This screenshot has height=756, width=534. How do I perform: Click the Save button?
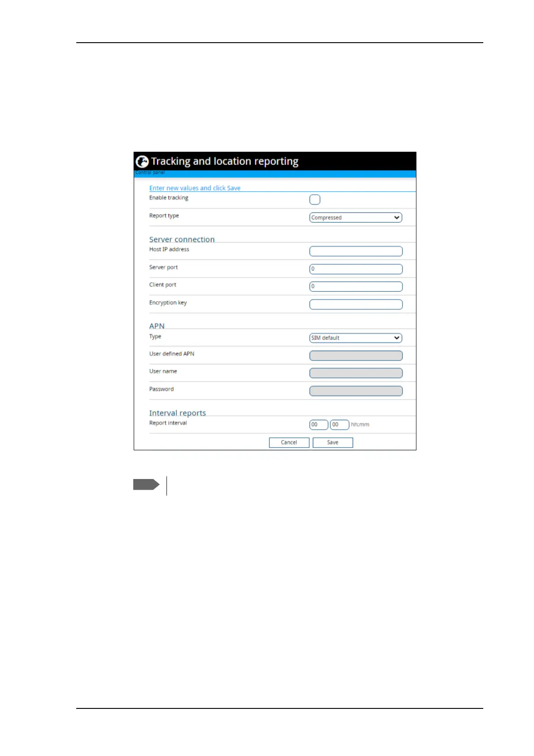tap(333, 443)
